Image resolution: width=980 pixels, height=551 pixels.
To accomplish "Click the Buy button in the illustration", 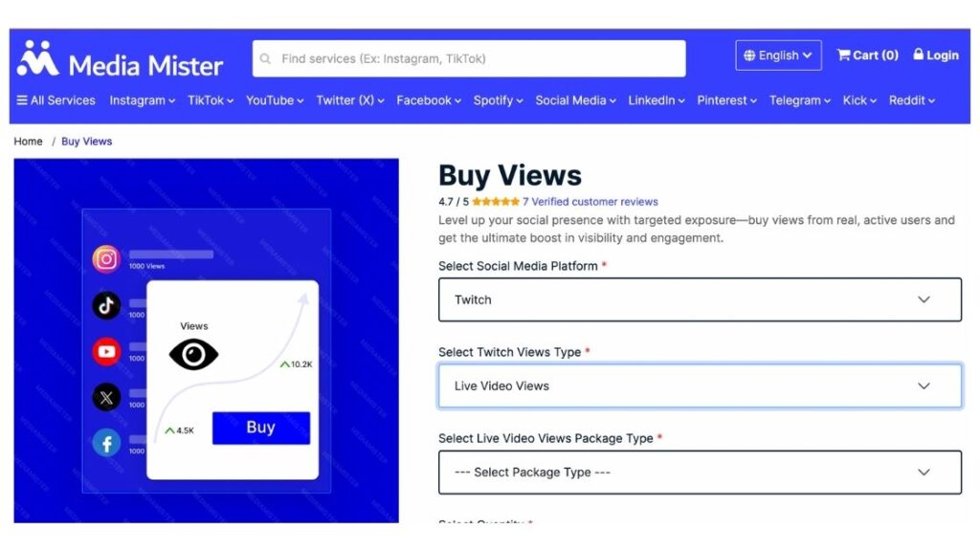I will pos(260,428).
